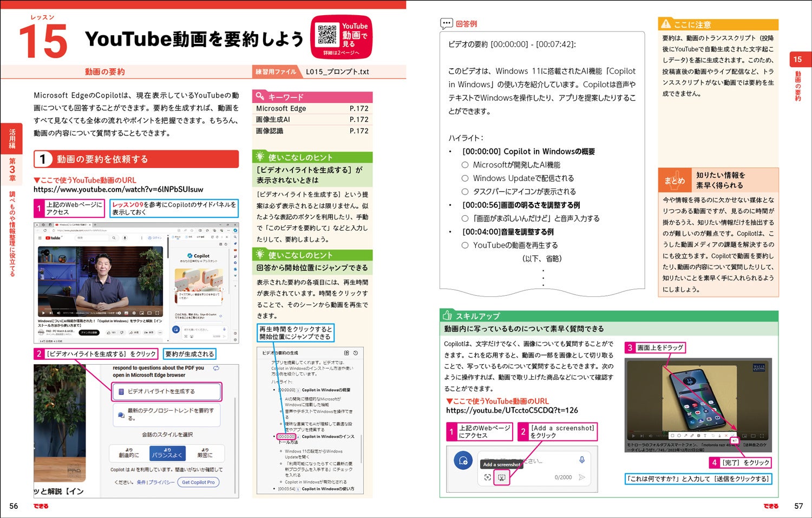Select the バランスよく conversation style
812x518 pixels.
coord(167,454)
